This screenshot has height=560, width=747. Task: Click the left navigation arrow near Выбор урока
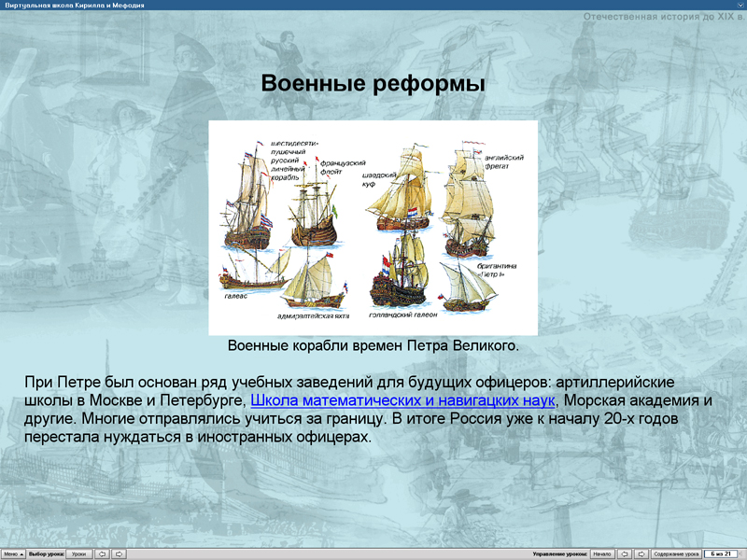coord(102,553)
